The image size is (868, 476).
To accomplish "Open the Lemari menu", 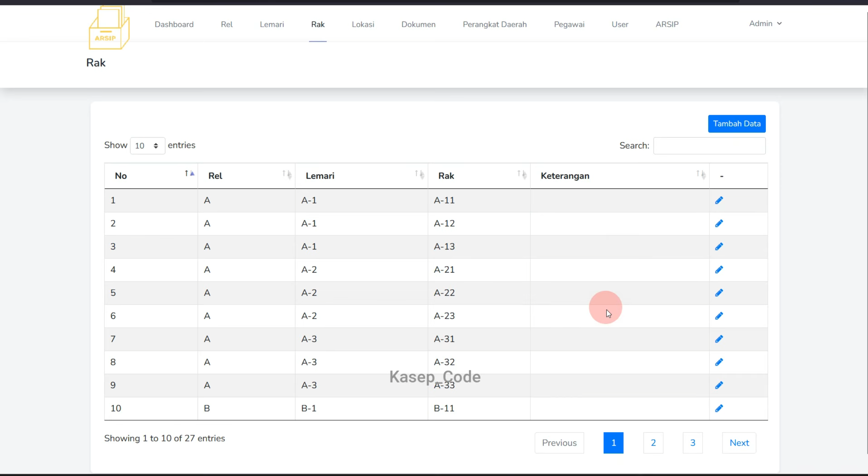I will [x=272, y=24].
